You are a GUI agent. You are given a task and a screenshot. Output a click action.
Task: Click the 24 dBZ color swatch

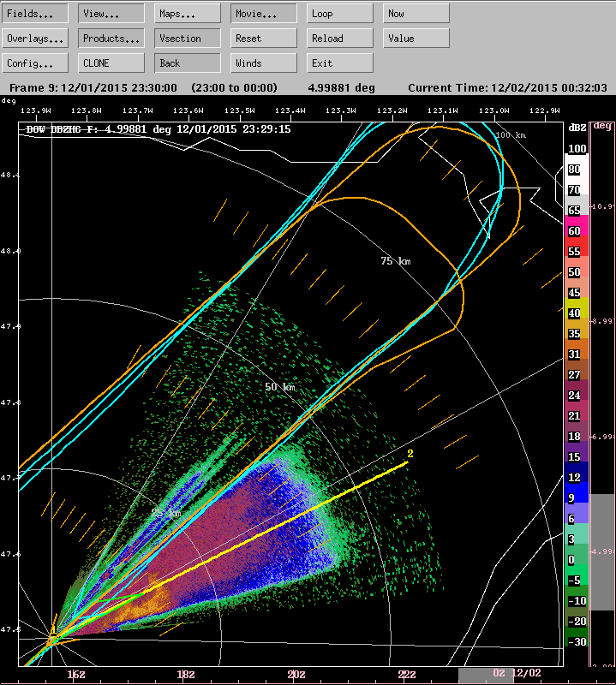pyautogui.click(x=577, y=390)
